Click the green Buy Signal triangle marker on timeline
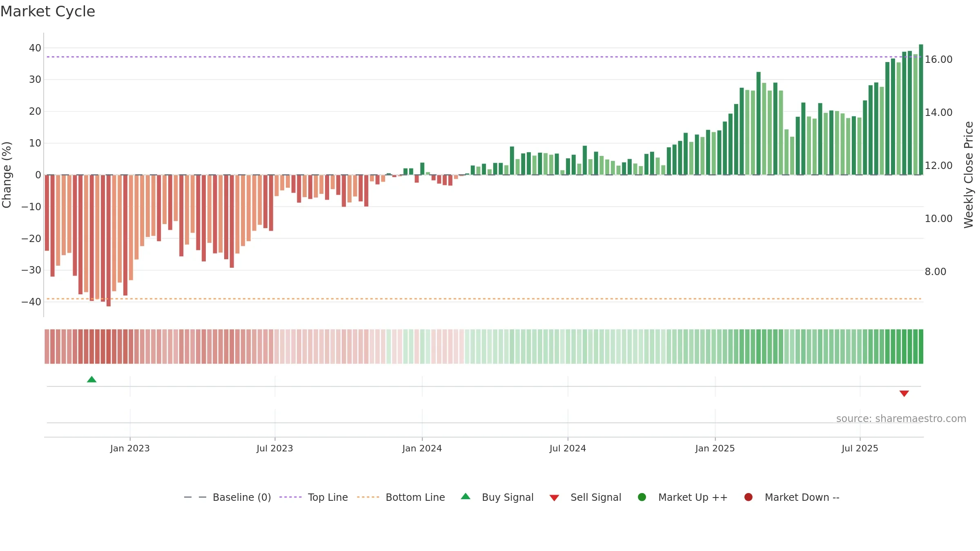The width and height of the screenshot is (980, 551). [x=91, y=380]
